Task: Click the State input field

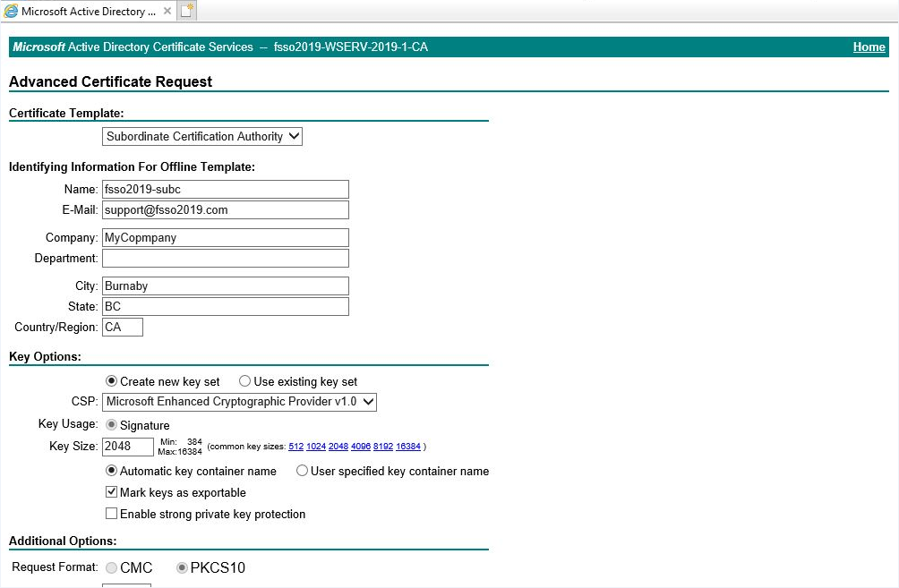Action: (x=226, y=307)
